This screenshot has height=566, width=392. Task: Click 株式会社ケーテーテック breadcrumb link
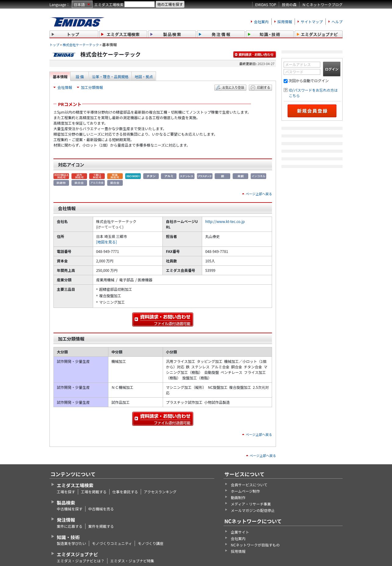pyautogui.click(x=81, y=45)
